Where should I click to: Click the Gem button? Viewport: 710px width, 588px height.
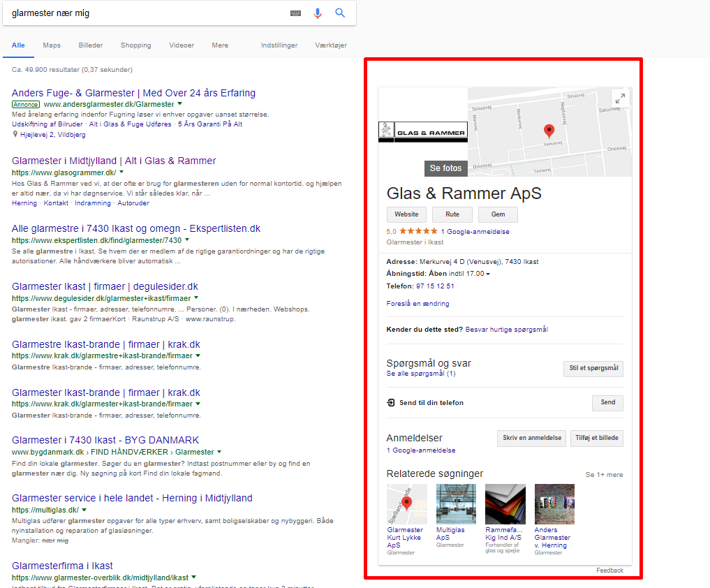point(498,214)
